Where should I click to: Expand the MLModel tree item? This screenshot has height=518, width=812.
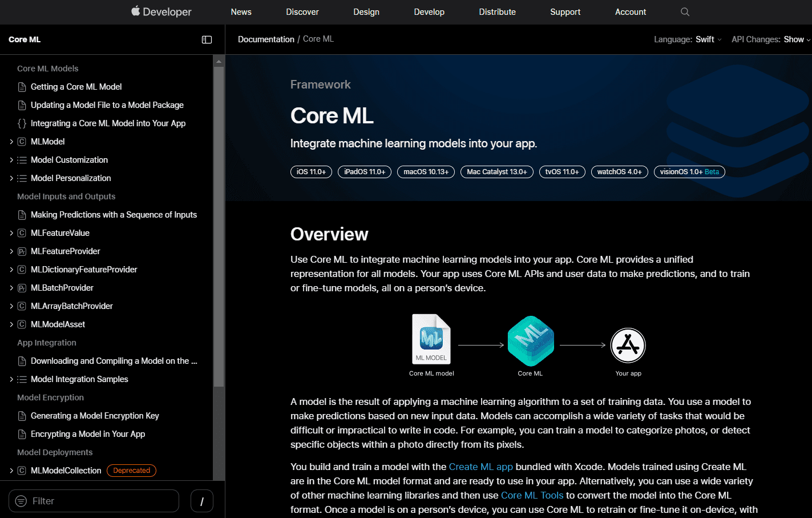pyautogui.click(x=11, y=142)
